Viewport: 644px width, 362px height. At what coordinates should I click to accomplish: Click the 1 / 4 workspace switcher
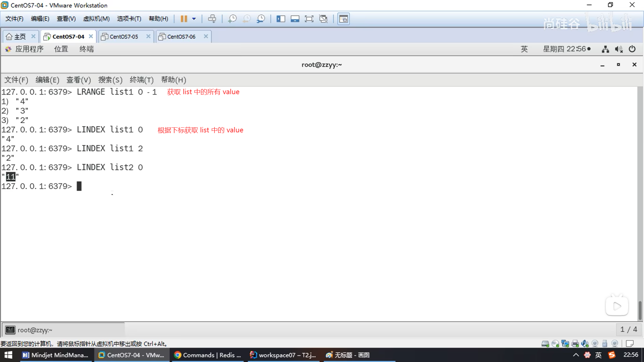pos(628,329)
